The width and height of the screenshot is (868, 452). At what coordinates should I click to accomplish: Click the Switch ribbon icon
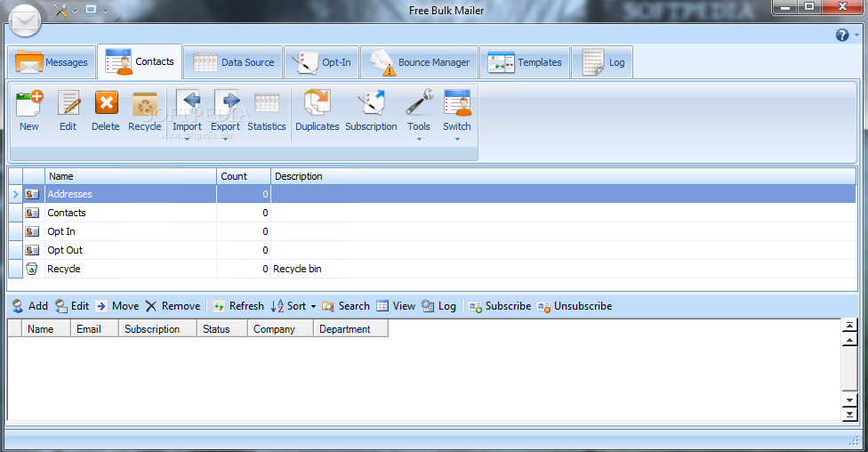pos(457,103)
